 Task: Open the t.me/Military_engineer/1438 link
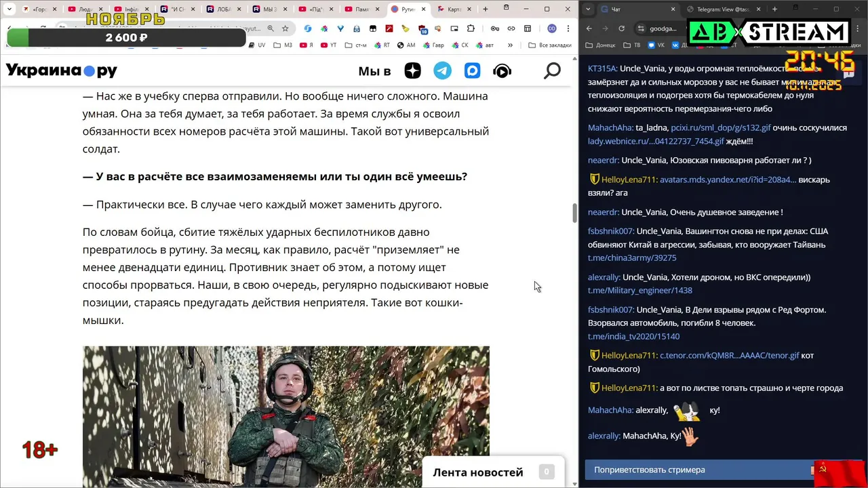coord(640,290)
